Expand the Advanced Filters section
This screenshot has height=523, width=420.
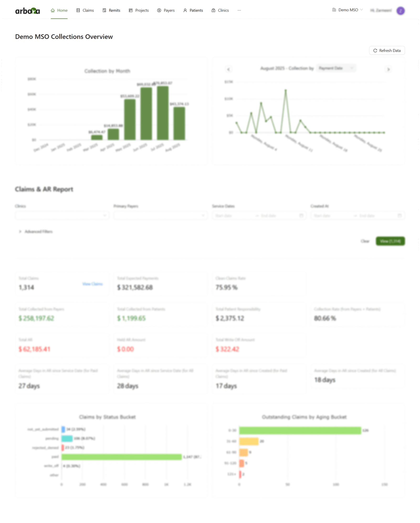[36, 231]
